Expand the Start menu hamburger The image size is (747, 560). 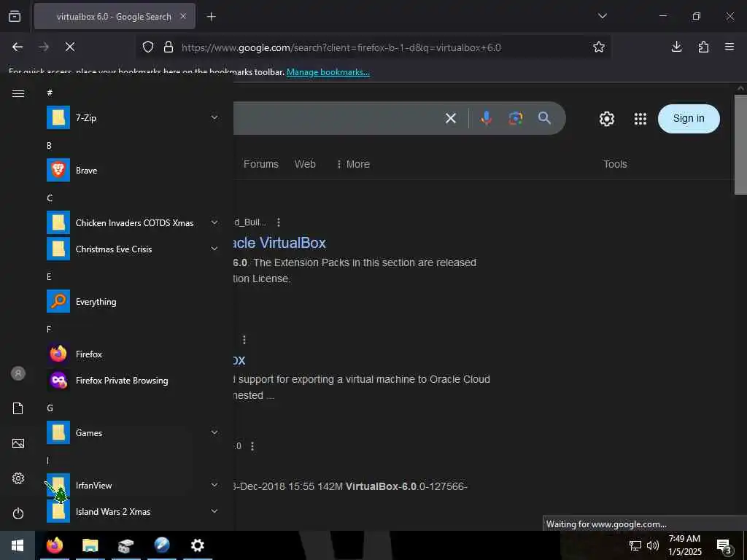point(18,93)
